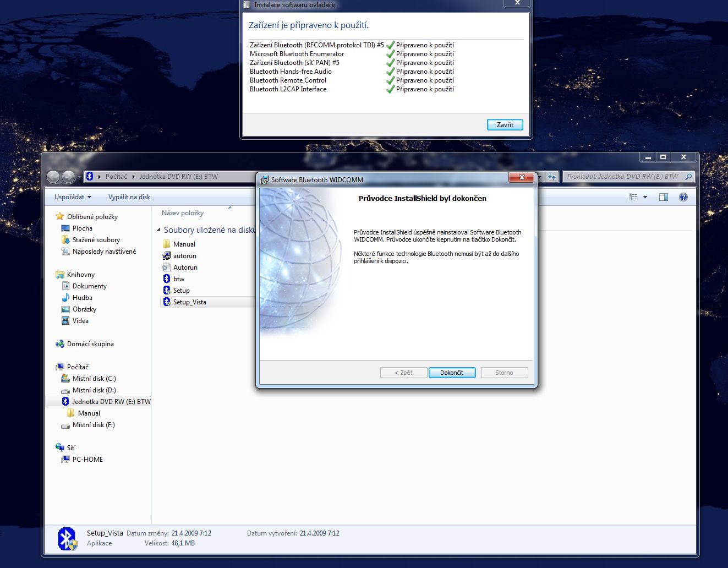Image resolution: width=728 pixels, height=568 pixels.
Task: Click the magnifier icon in the search box
Action: coord(688,177)
